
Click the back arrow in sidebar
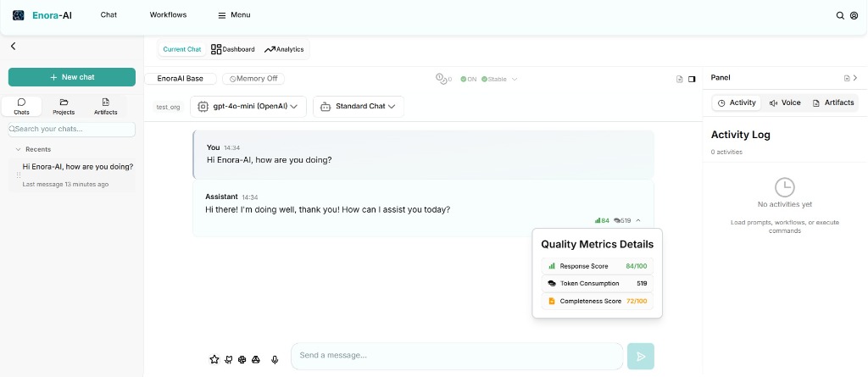[14, 47]
